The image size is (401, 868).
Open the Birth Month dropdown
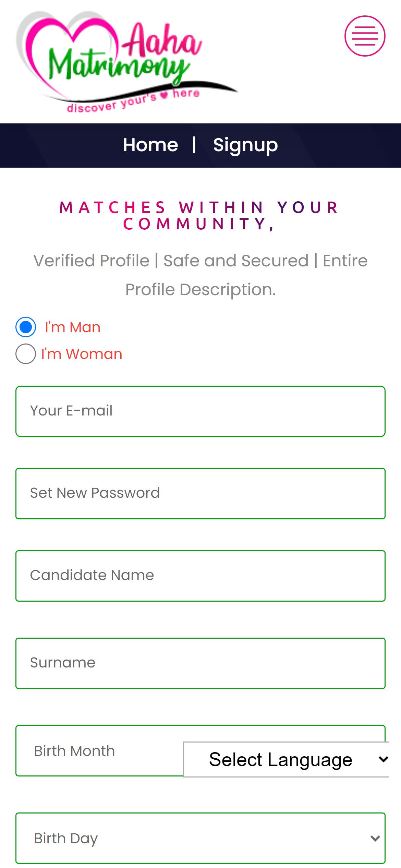point(99,751)
